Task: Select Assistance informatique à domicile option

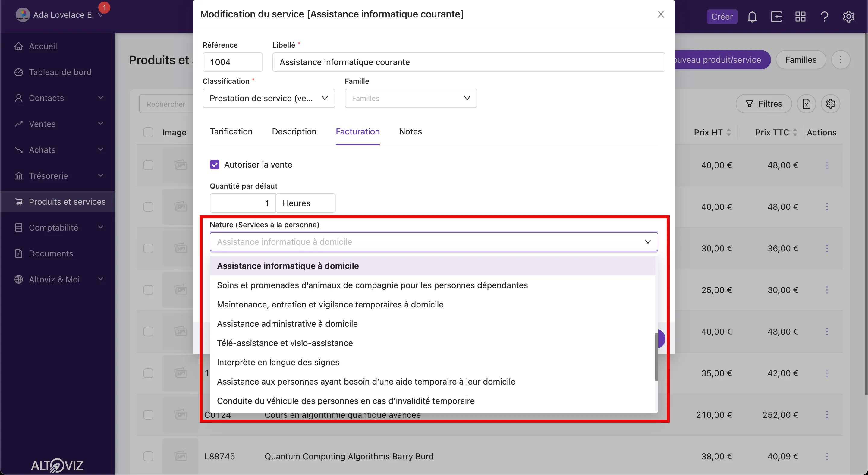Action: (x=432, y=266)
